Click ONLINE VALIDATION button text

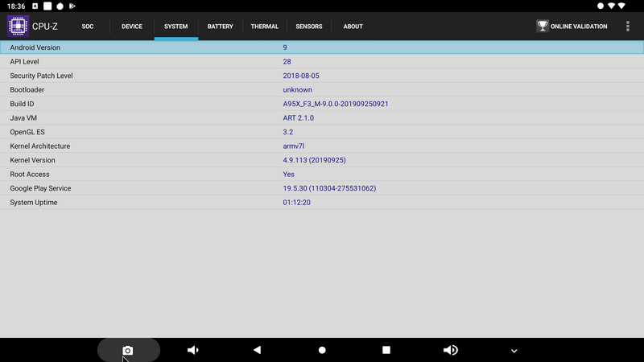[x=579, y=27]
